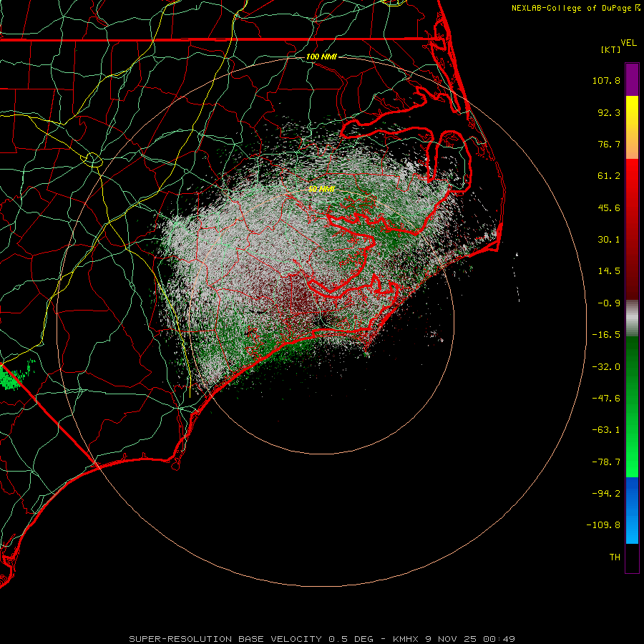Select the -109.8 scale value

604,525
